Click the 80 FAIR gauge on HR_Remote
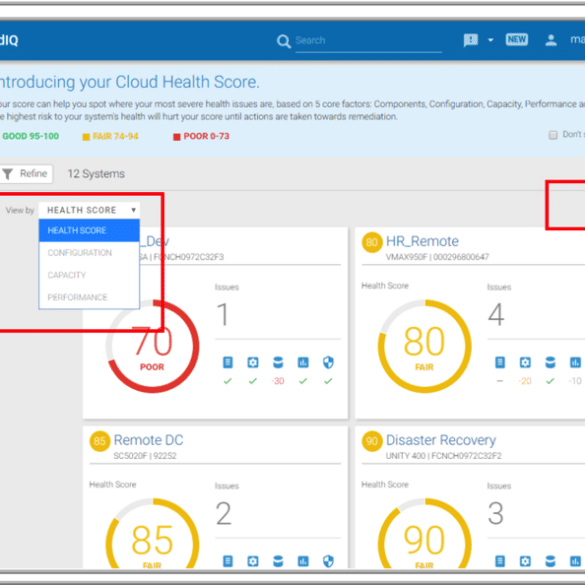The height and width of the screenshot is (585, 585). pos(425,346)
